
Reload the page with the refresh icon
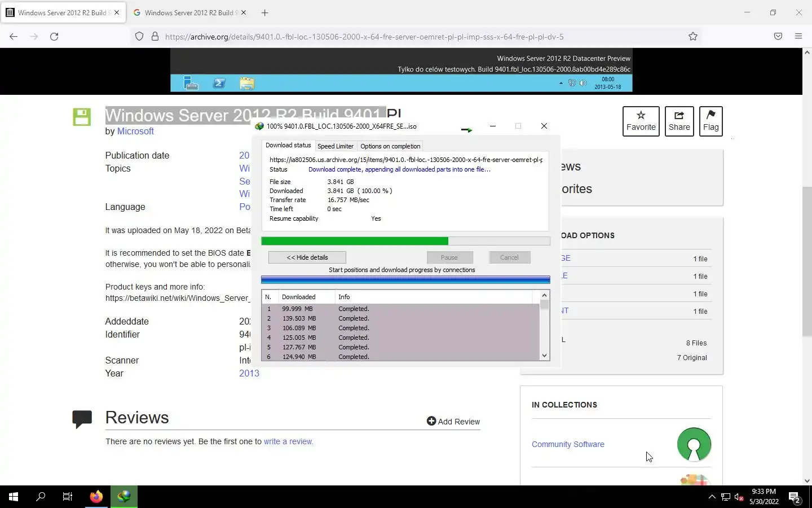(54, 36)
